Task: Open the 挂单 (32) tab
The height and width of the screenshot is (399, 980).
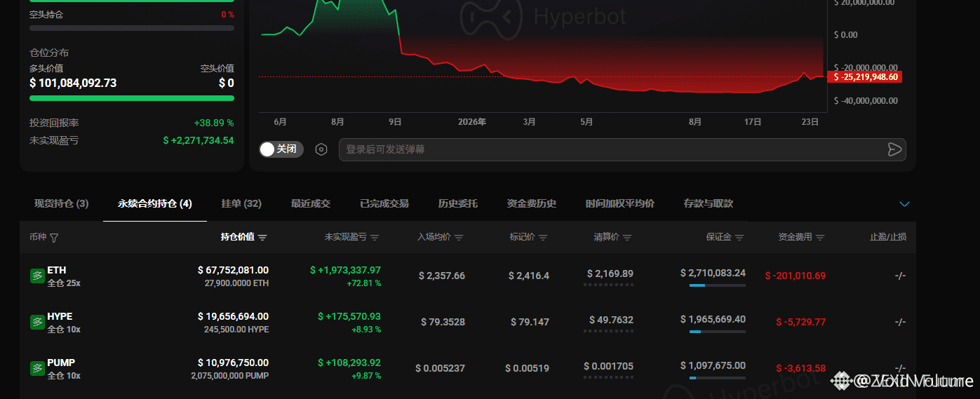Action: (x=241, y=203)
